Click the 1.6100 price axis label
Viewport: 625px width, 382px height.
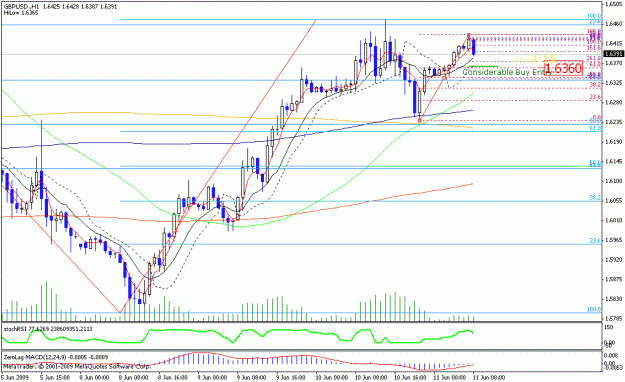pos(614,181)
